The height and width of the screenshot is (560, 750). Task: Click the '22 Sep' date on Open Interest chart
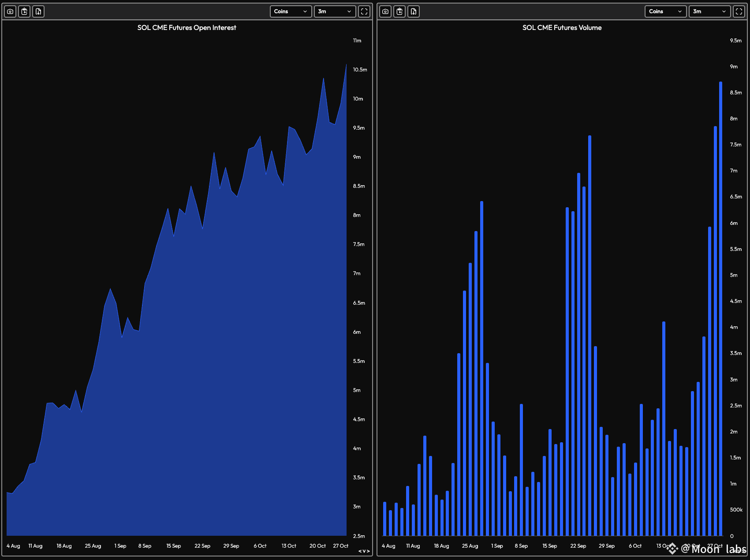click(x=202, y=546)
